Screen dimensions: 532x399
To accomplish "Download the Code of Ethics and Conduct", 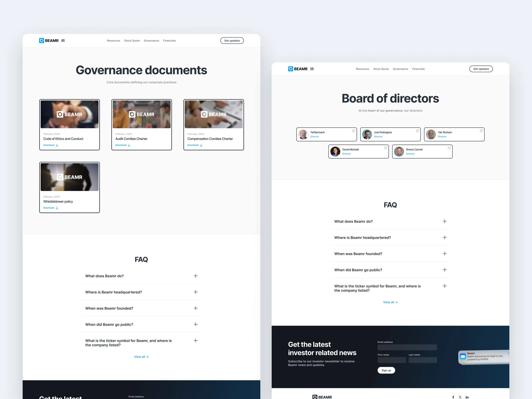I will click(x=51, y=145).
